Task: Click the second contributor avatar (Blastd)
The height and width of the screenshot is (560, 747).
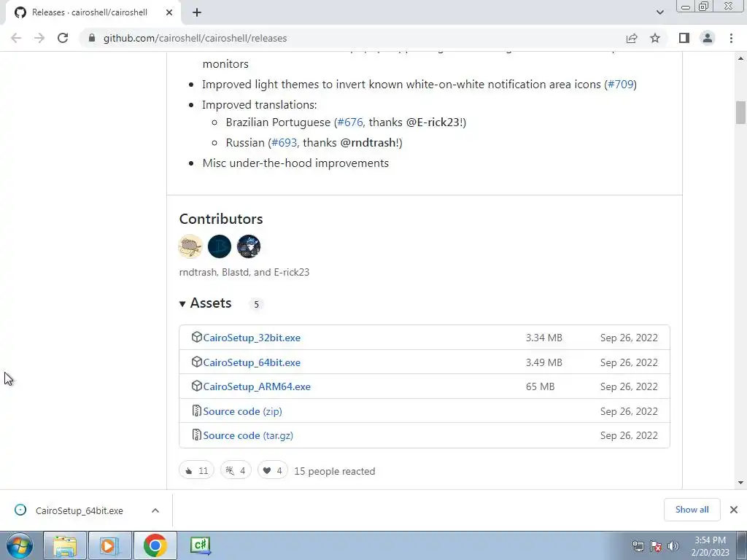Action: tap(220, 246)
